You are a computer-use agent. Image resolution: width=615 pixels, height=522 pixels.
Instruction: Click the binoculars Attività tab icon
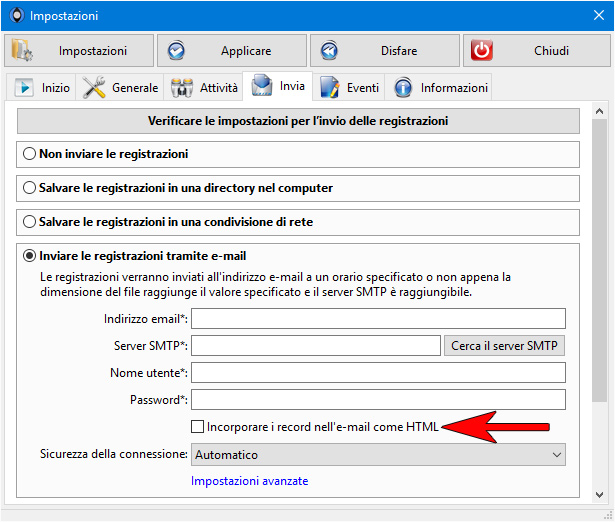pyautogui.click(x=182, y=87)
